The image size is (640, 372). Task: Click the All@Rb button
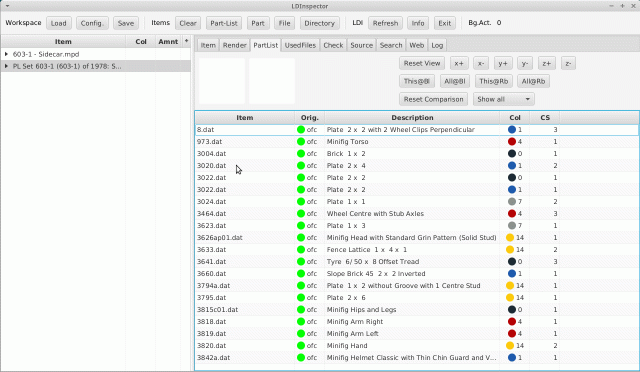[533, 81]
